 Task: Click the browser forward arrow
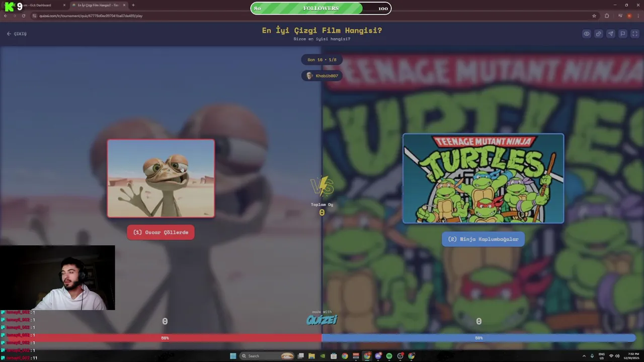15,16
